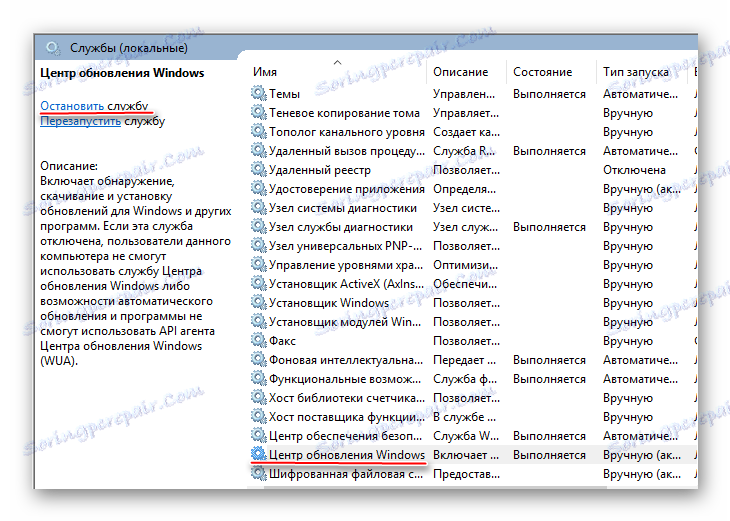This screenshot has height=521, width=730.
Task: Click Выполняется status in Темы row
Action: (x=549, y=94)
